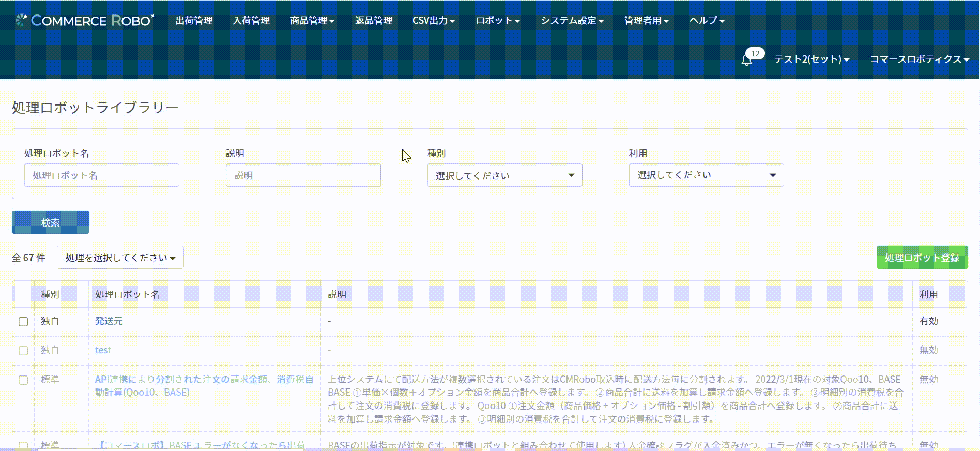Expand the ヘルプ menu
Screen dimensions: 980x451
707,20
